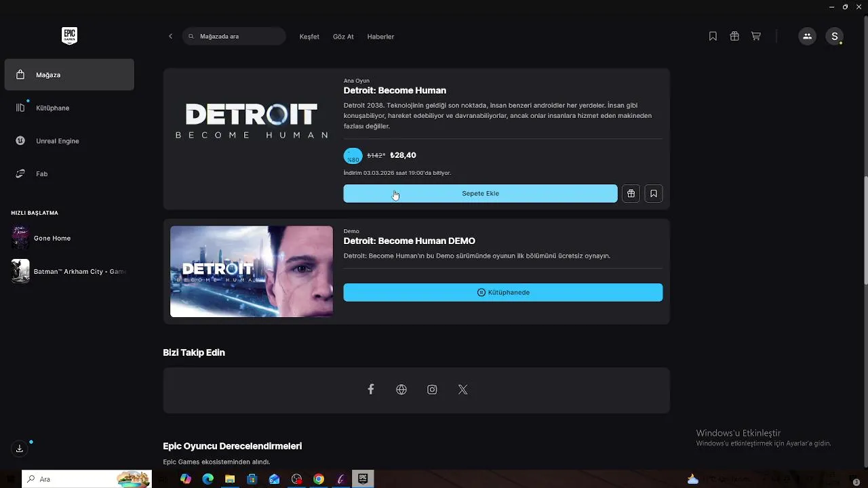
Task: Open Mağaza in the sidebar
Action: [x=69, y=75]
